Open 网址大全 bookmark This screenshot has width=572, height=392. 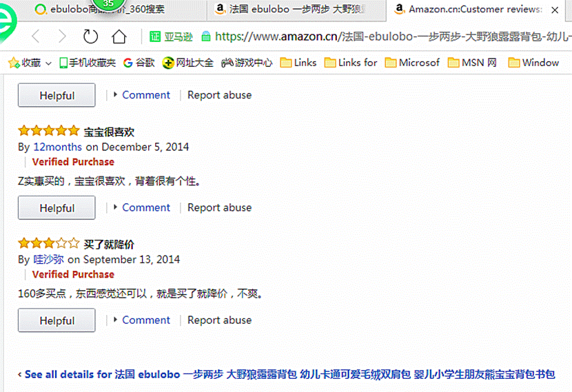pos(188,63)
